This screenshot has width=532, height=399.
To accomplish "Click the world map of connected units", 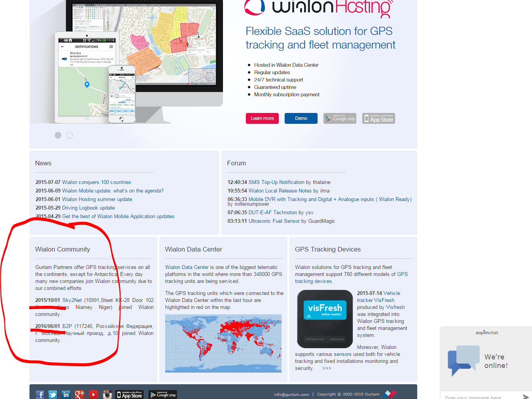I will tap(223, 343).
